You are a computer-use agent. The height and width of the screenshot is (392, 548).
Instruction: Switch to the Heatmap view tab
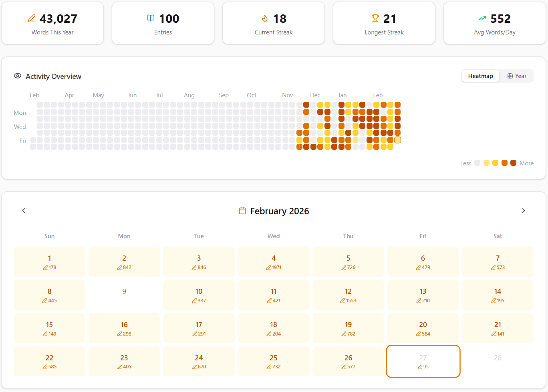[x=480, y=76]
